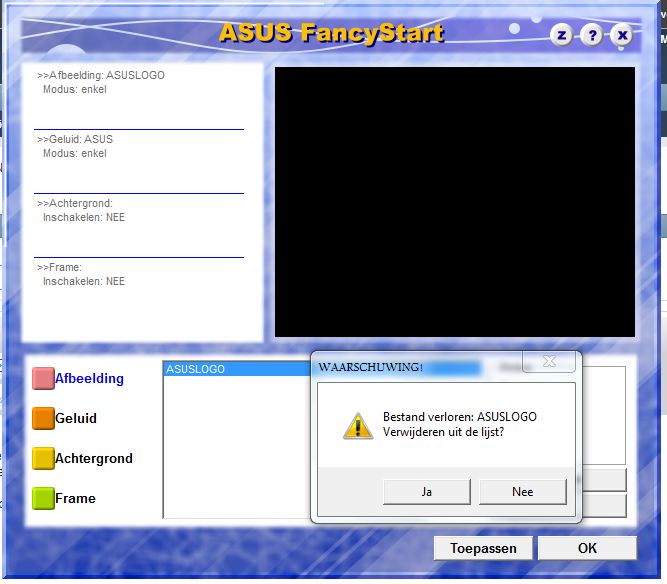Select the orange Geluid category icon

(43, 419)
